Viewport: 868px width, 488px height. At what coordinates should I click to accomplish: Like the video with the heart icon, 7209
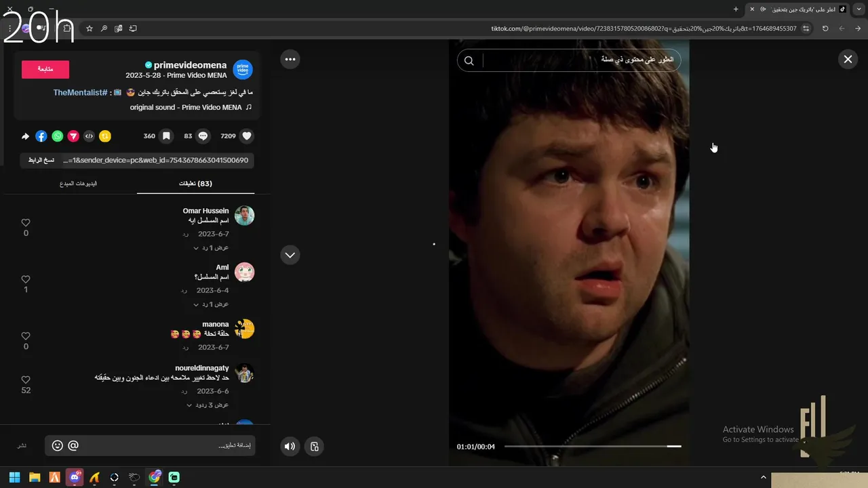coord(247,136)
